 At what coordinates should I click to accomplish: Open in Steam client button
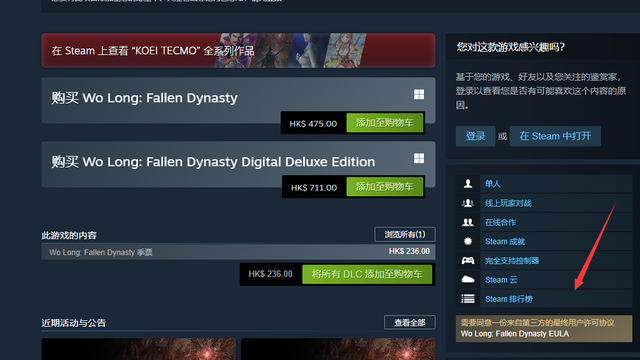tap(555, 136)
